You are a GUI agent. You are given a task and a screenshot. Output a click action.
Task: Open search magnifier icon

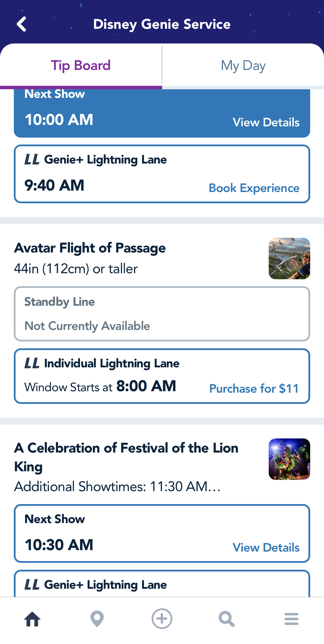[x=227, y=619]
